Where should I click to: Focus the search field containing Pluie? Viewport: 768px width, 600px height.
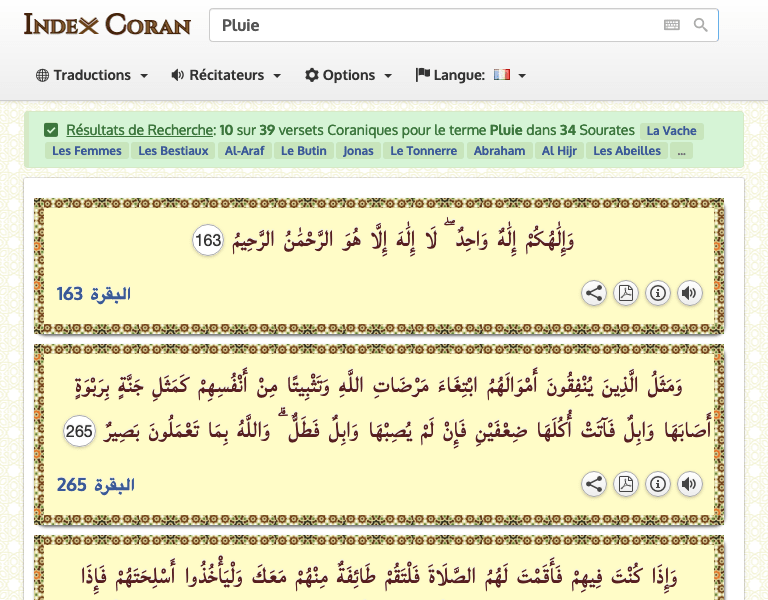430,25
